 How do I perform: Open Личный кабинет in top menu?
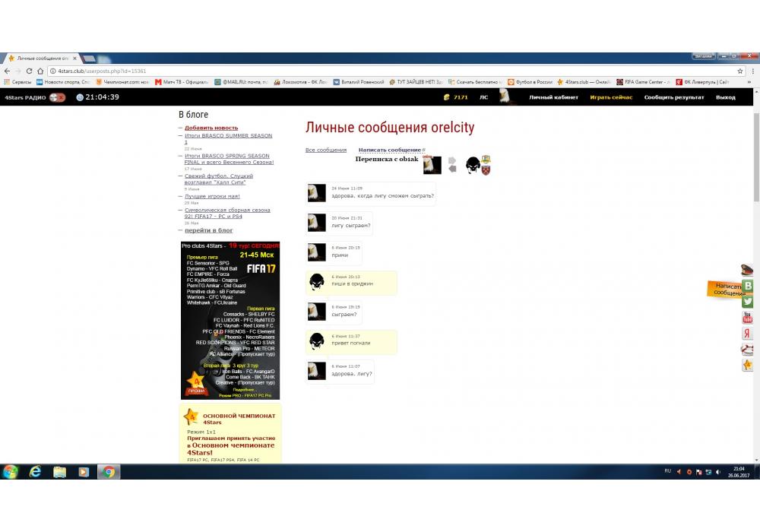pyautogui.click(x=553, y=97)
